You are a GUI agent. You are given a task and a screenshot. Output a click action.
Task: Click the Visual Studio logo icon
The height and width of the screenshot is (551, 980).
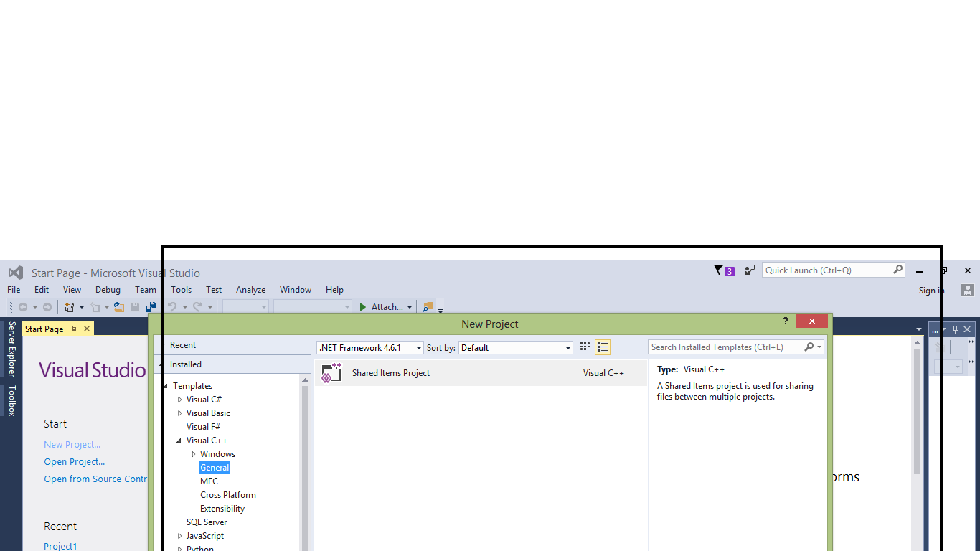click(x=16, y=273)
